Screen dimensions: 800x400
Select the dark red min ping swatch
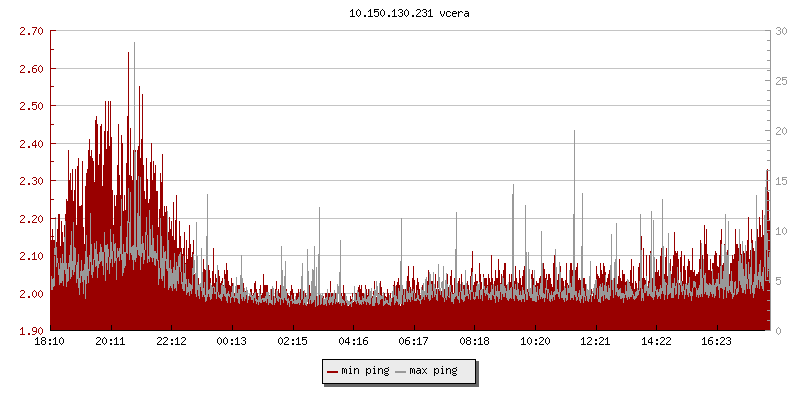pyautogui.click(x=332, y=372)
